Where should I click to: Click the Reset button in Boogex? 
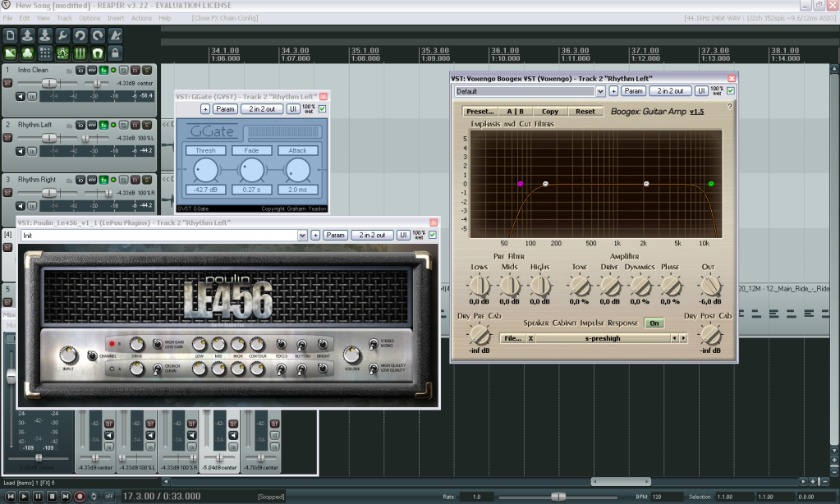point(585,112)
